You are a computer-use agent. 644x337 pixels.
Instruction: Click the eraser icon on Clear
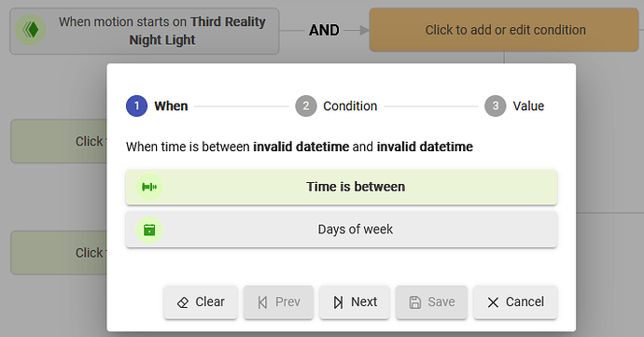click(x=182, y=302)
